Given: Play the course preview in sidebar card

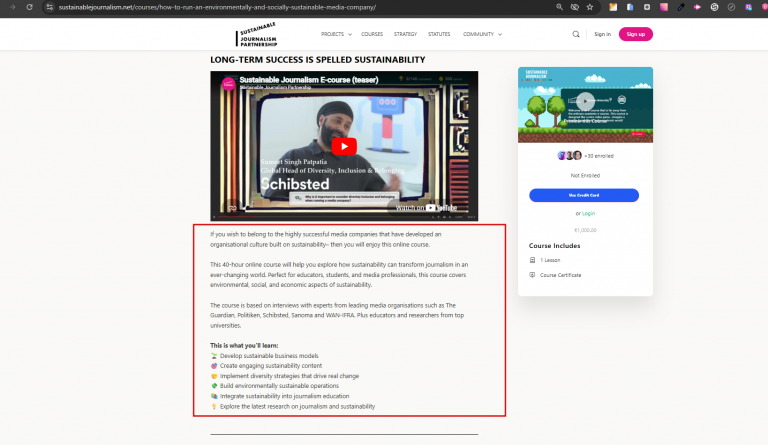Looking at the screenshot, I should point(585,101).
